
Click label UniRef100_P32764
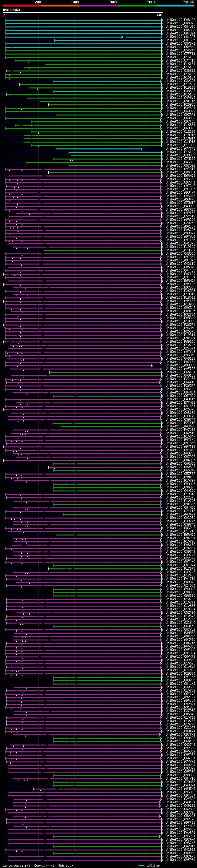tap(180, 314)
